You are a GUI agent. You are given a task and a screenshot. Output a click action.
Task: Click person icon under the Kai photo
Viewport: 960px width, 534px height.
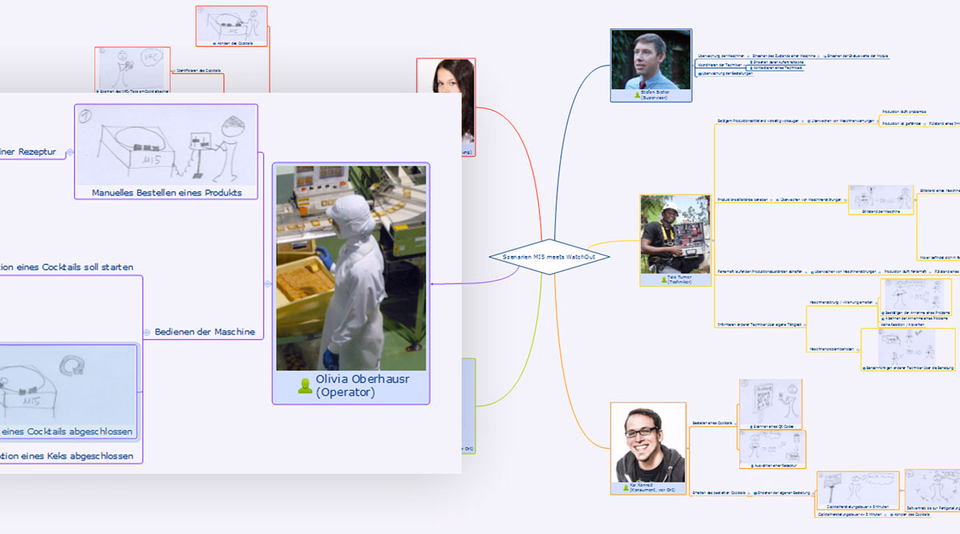pos(626,487)
